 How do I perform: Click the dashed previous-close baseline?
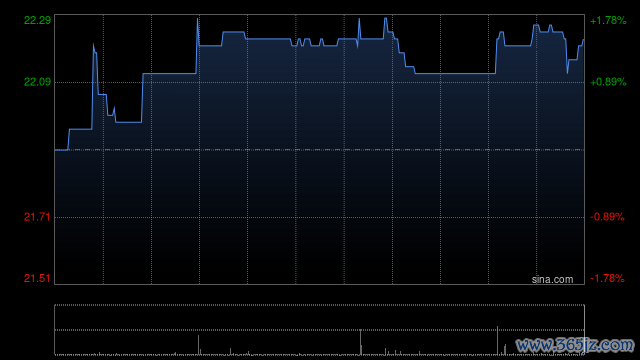click(319, 150)
